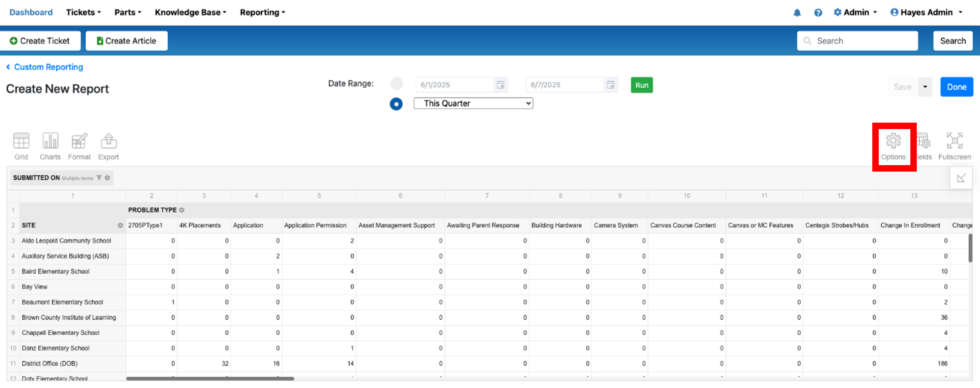Click the Submitted On filter funnel icon
The width and height of the screenshot is (980, 388).
click(99, 178)
